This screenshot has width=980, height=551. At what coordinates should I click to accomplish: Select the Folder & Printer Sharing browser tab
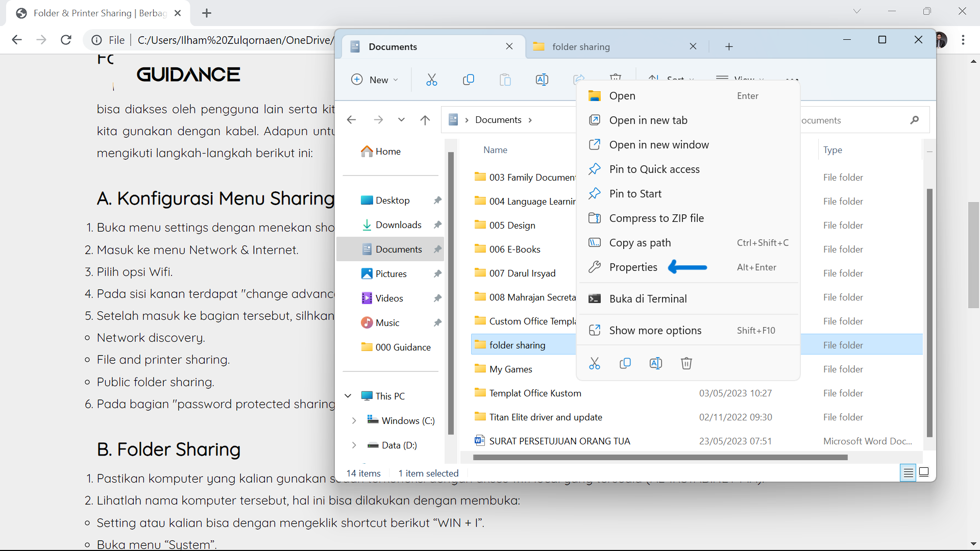98,13
